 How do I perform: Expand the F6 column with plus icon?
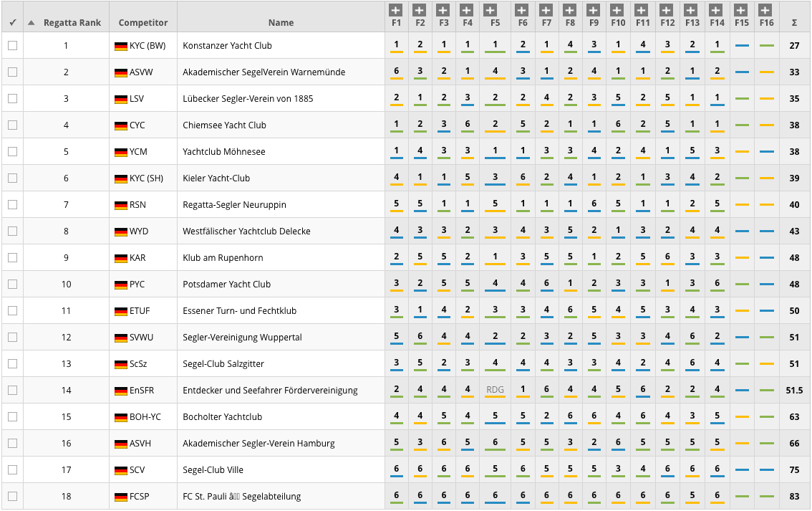click(x=522, y=10)
